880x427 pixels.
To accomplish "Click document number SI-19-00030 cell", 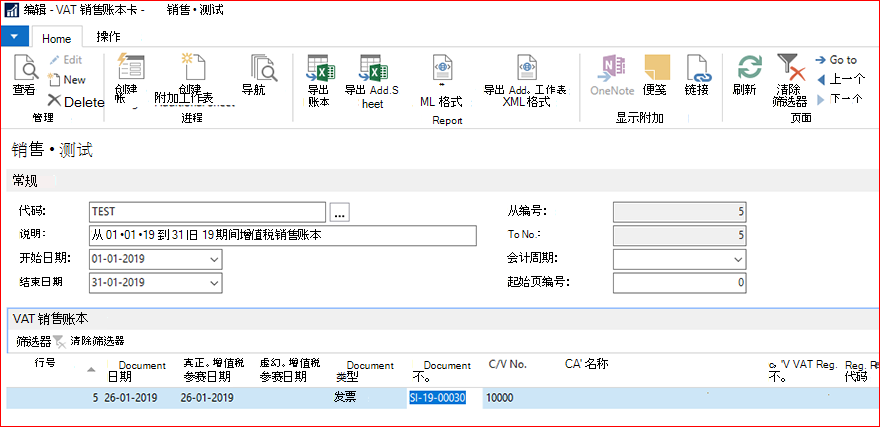I will [x=444, y=398].
